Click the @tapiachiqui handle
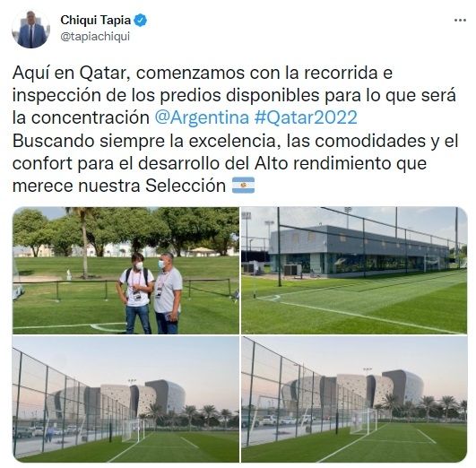476x468 pixels. [x=95, y=37]
